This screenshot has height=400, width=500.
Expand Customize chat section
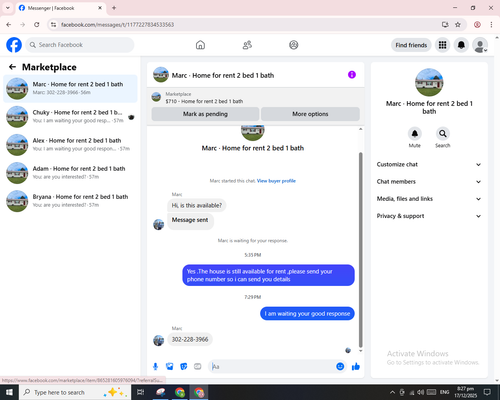[429, 164]
